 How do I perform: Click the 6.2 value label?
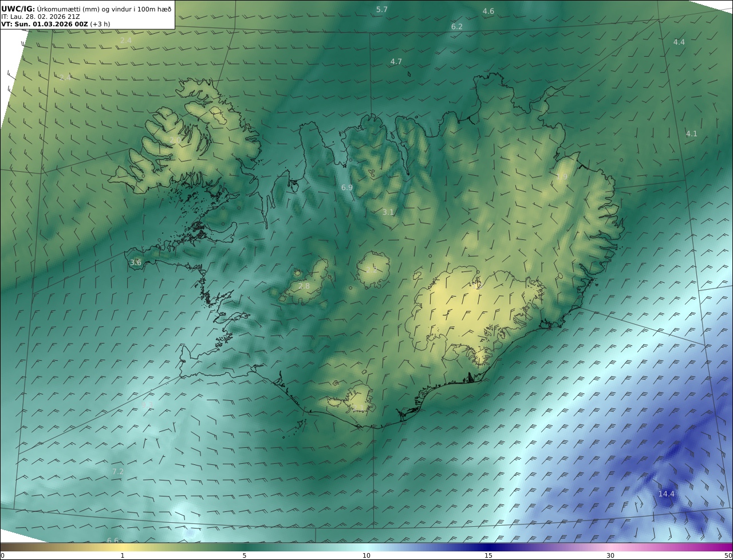(x=457, y=27)
